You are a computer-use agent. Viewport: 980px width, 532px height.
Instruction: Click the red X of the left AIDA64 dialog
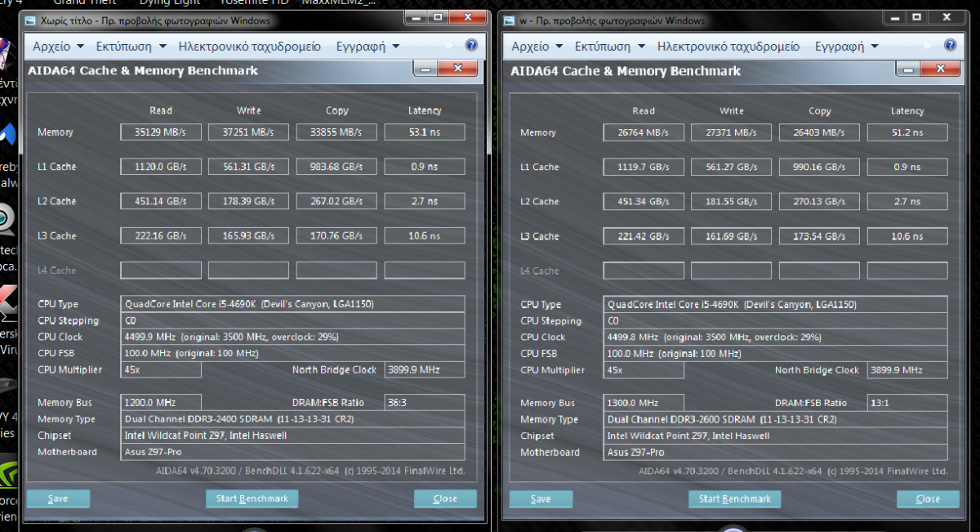(458, 69)
